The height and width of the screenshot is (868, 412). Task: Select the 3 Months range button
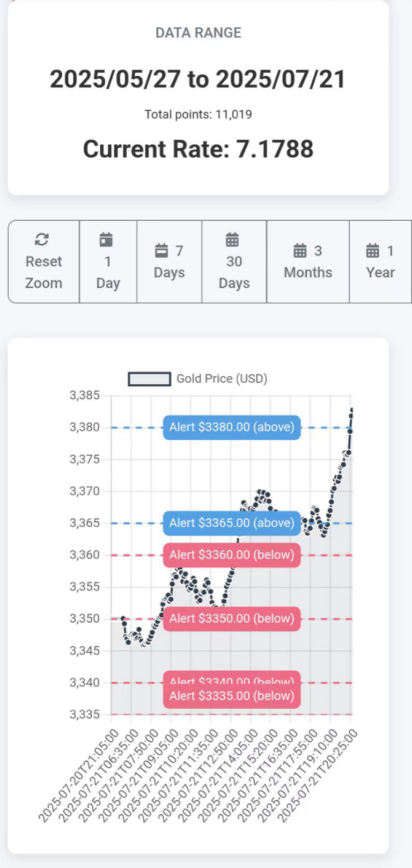(x=308, y=261)
